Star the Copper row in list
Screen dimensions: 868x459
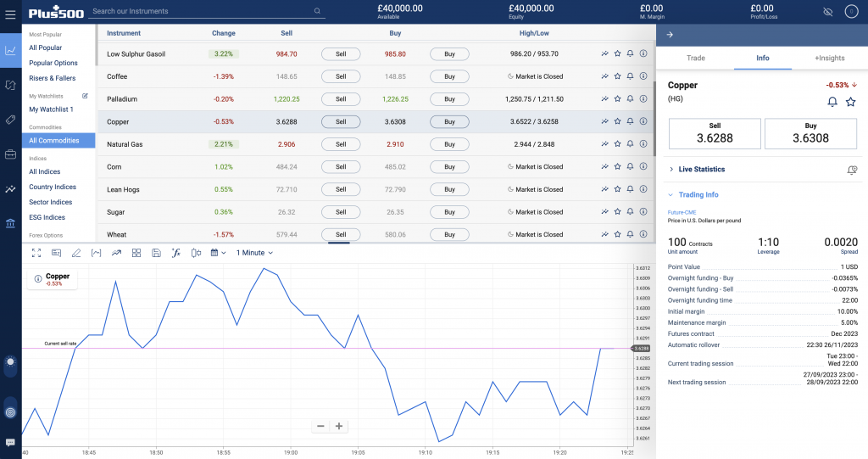(x=617, y=121)
